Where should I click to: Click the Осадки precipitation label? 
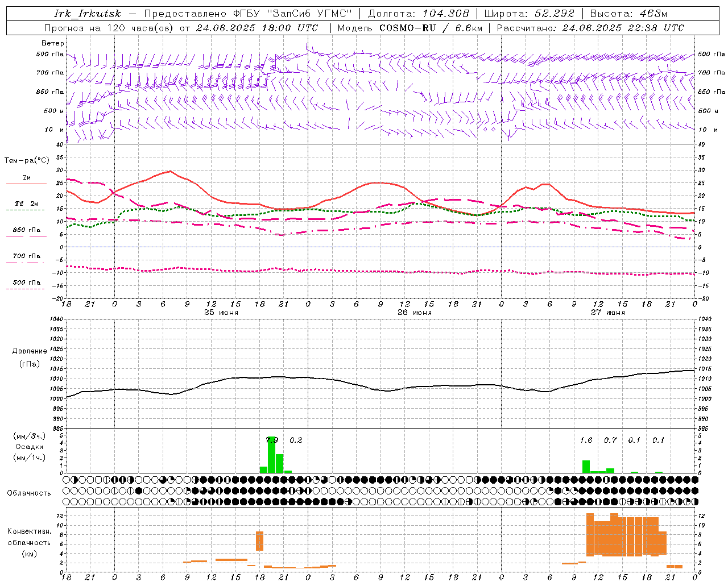click(x=30, y=447)
